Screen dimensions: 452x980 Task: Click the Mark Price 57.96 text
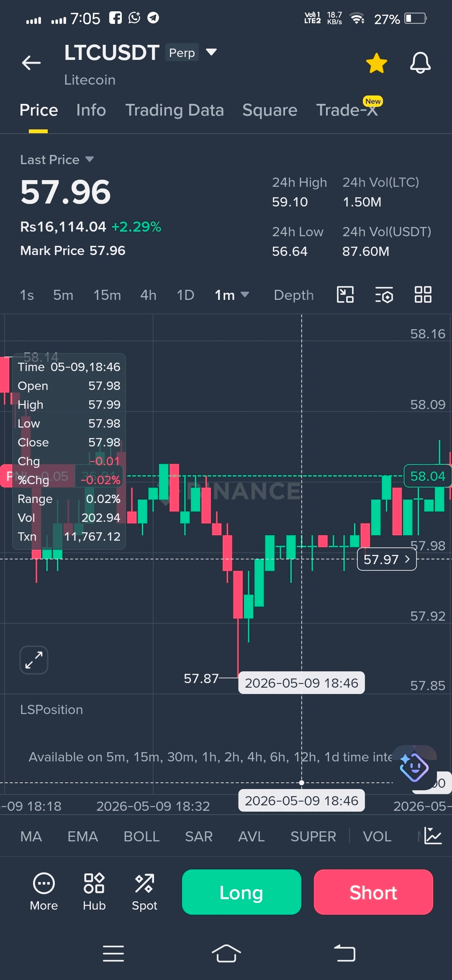[73, 251]
